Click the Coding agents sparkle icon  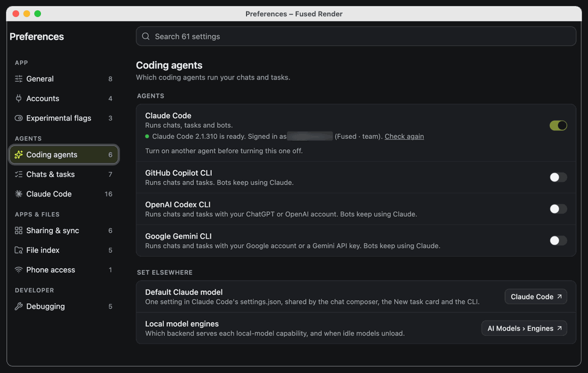[19, 155]
